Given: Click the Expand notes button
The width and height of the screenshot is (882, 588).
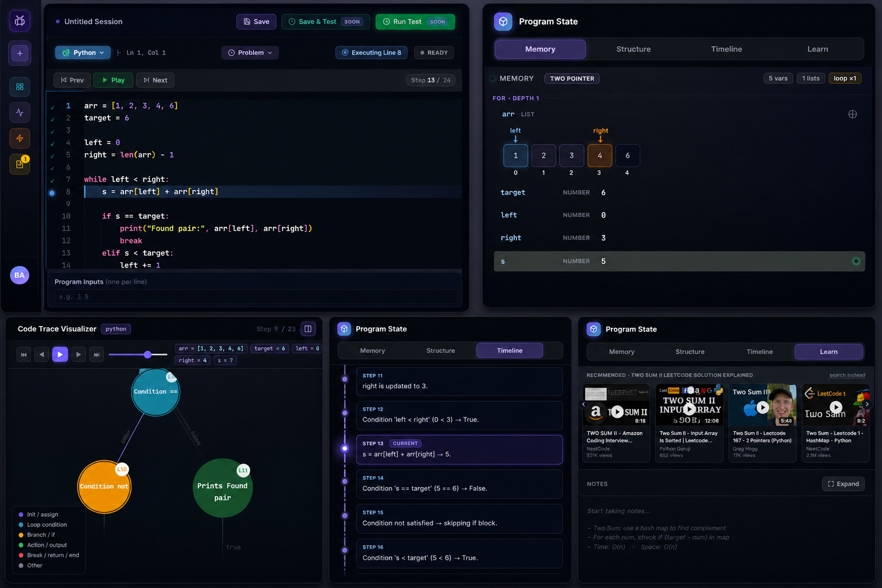Looking at the screenshot, I should (x=843, y=484).
